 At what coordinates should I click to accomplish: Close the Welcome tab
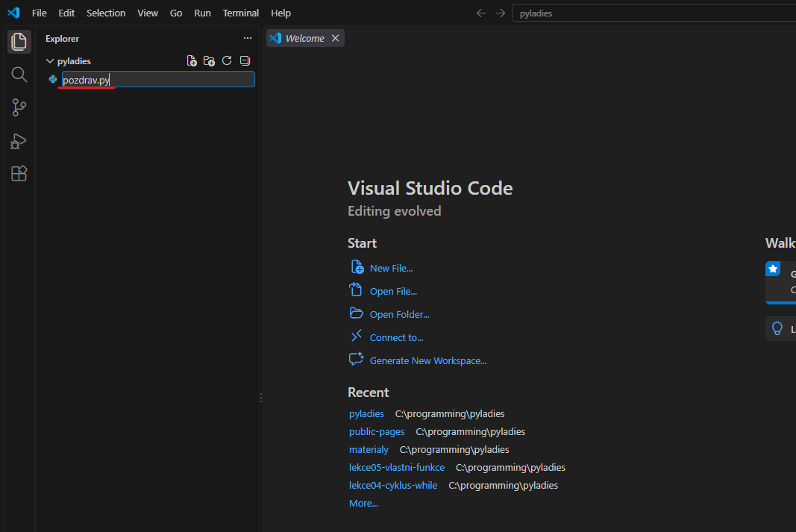336,38
